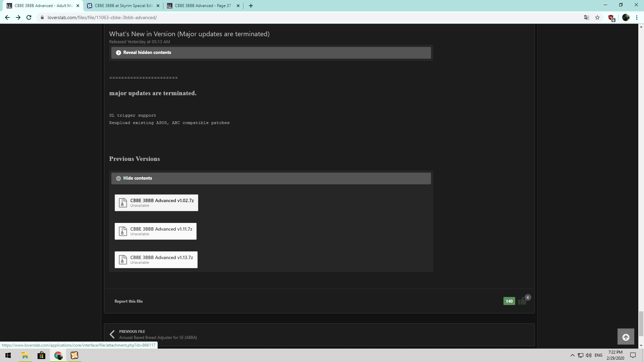Open File Explorer from taskbar
This screenshot has height=362, width=644.
(x=25, y=355)
